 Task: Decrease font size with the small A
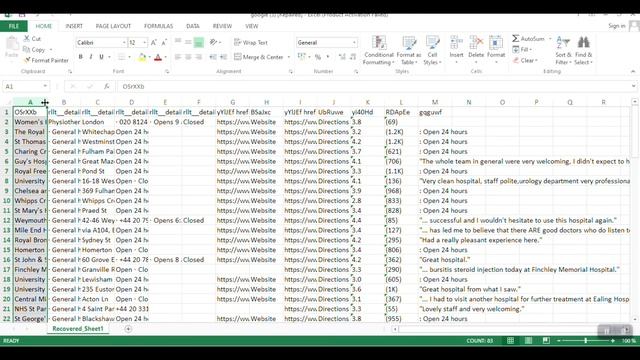pyautogui.click(x=164, y=42)
